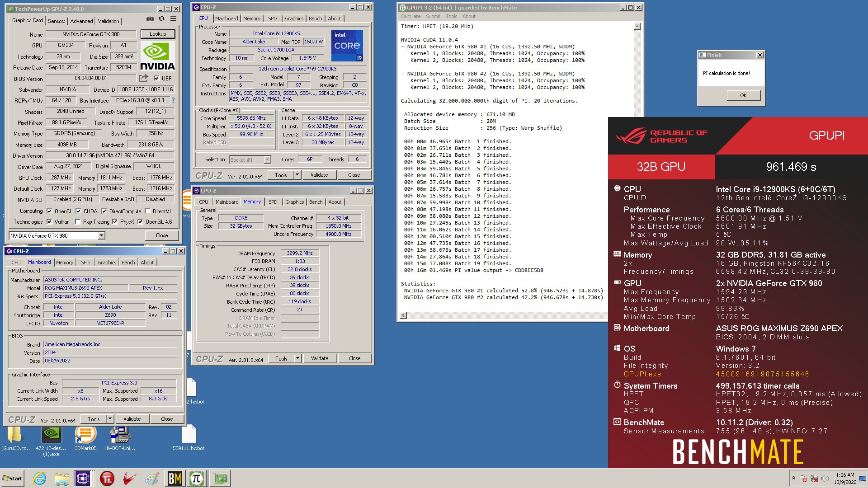Click the Lookup button in GPU-Z

coord(158,34)
